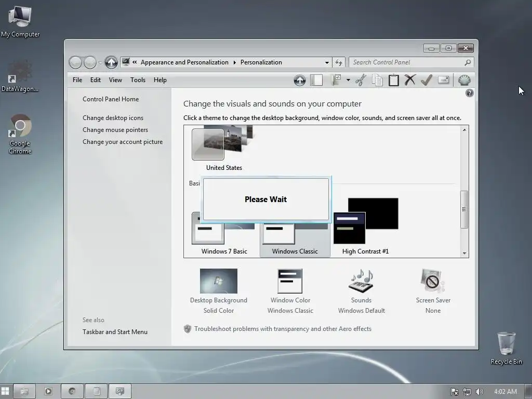Click the Show desktop button at taskbar edge

click(x=528, y=391)
